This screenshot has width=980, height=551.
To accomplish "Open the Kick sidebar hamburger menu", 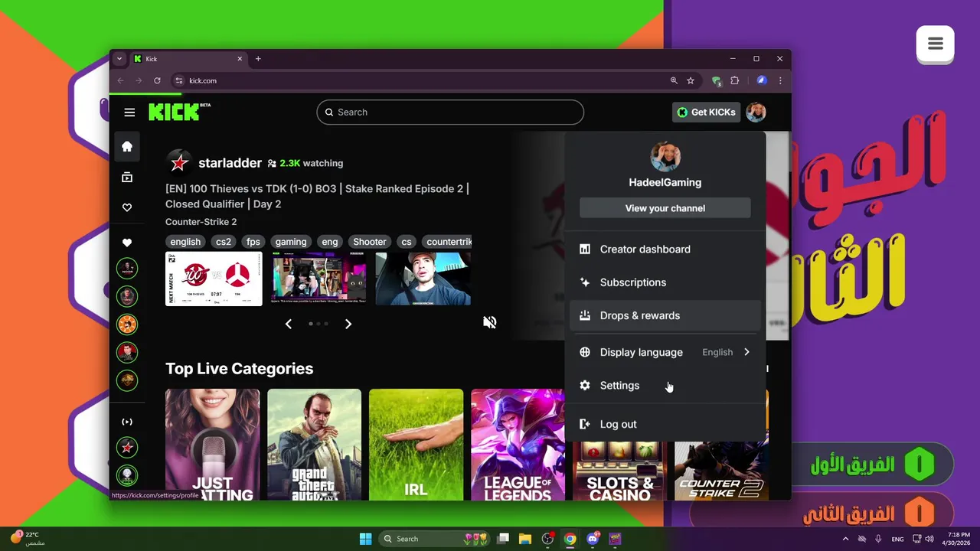I will point(129,112).
